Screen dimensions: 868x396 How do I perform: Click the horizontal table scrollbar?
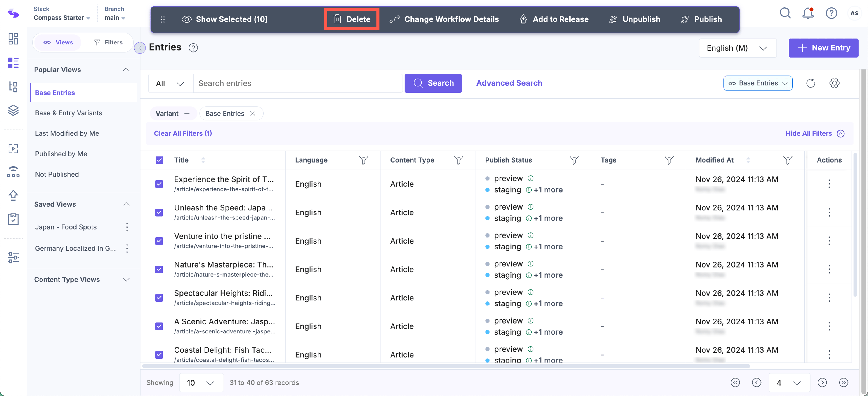coord(446,366)
